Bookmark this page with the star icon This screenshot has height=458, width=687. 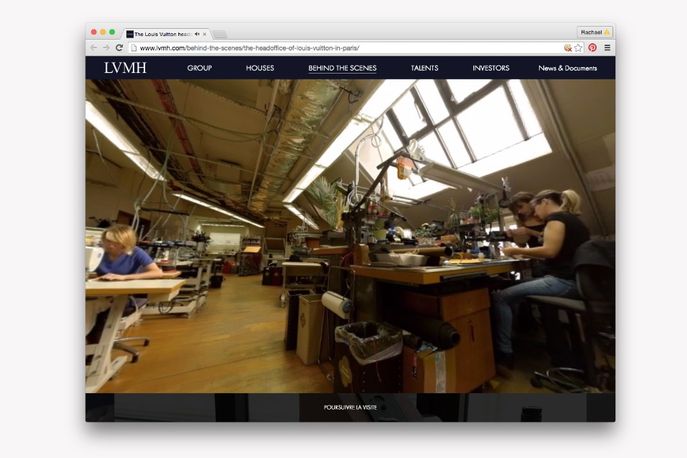(578, 47)
